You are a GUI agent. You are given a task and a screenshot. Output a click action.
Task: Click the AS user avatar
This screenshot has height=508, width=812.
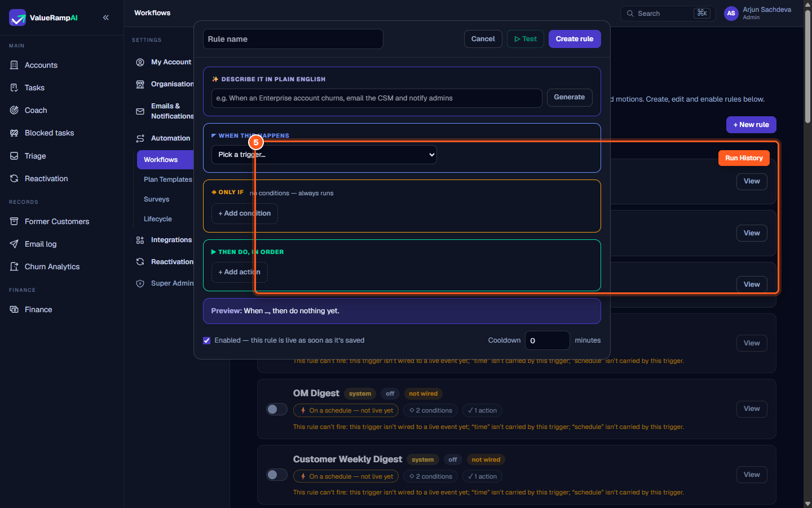point(731,14)
